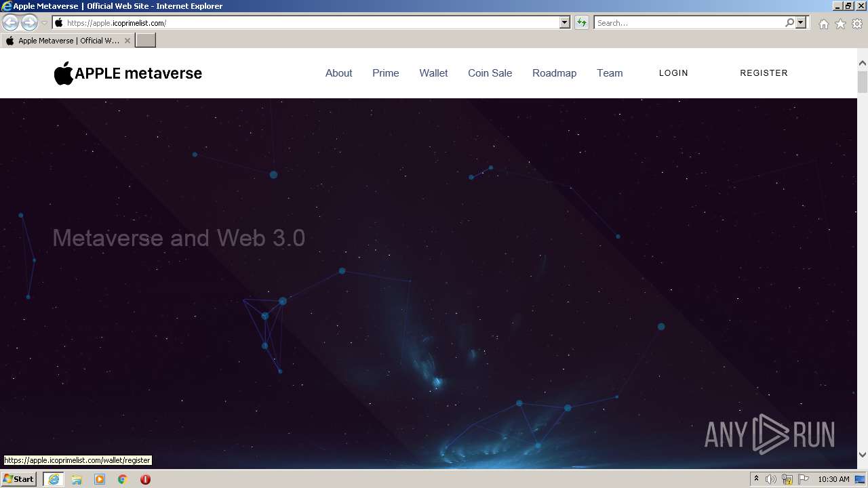Open the About menu item
This screenshot has width=868, height=488.
[338, 73]
